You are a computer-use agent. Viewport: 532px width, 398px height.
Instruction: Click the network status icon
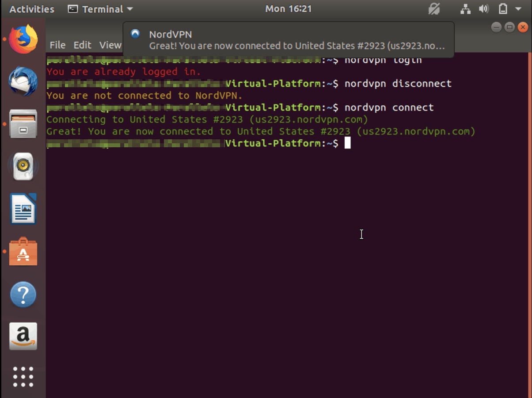(x=465, y=8)
